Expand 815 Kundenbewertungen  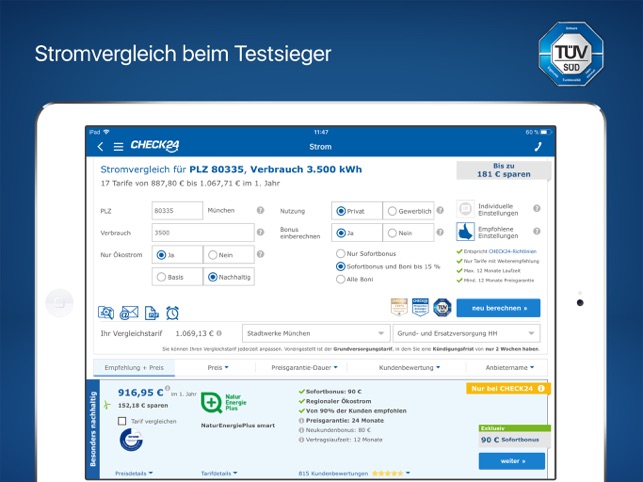(354, 473)
